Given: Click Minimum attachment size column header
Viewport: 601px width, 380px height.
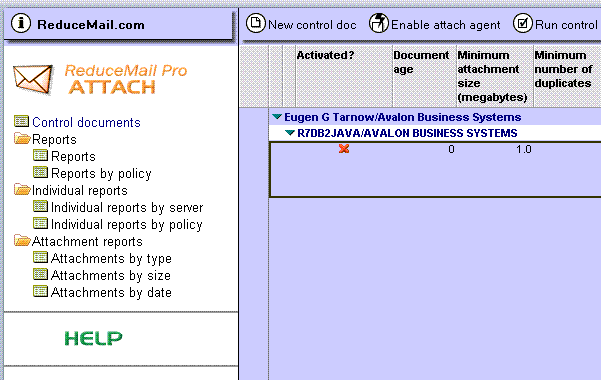Looking at the screenshot, I should 495,76.
